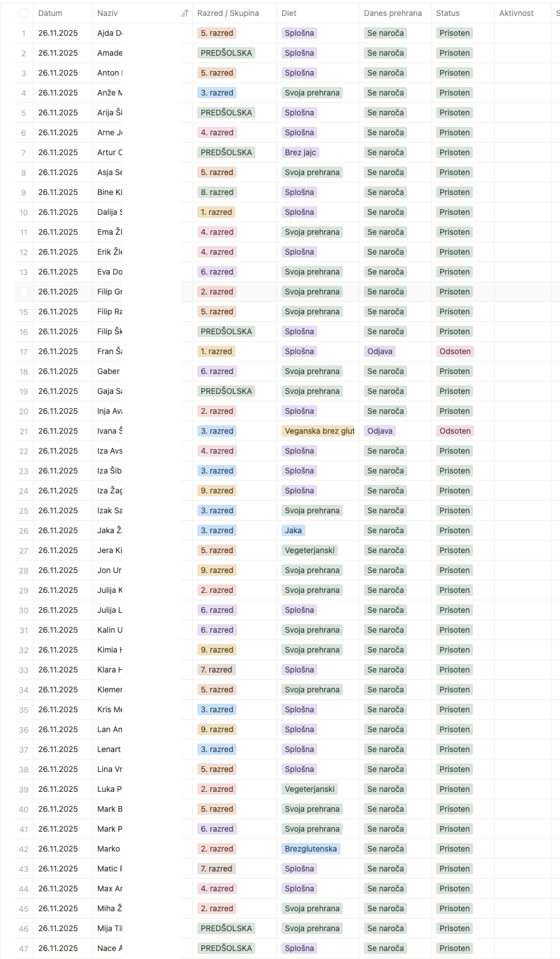Open the Brezglutenska diet tag for Marko

(311, 849)
